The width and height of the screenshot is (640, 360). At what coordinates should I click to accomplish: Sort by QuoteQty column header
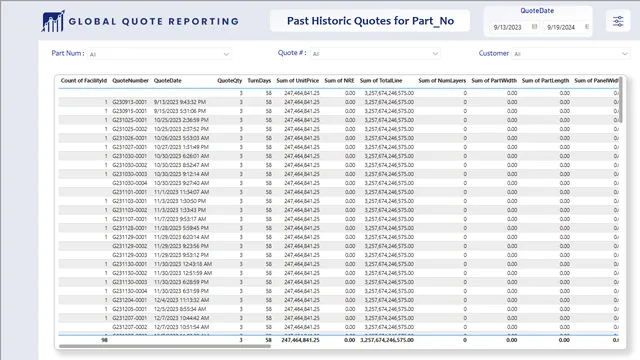(229, 80)
